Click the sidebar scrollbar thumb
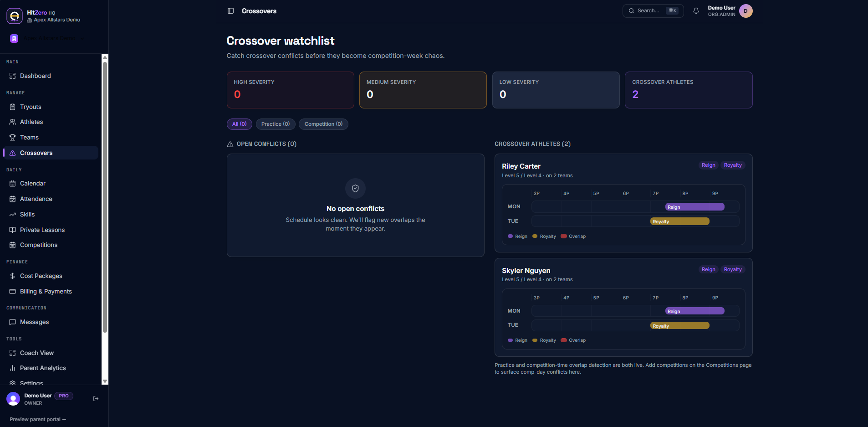The image size is (868, 427). coord(105,197)
